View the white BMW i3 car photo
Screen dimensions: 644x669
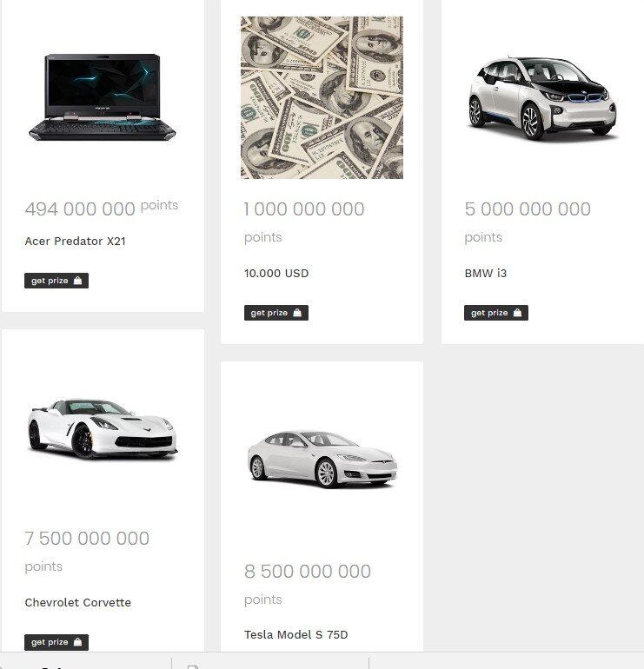point(542,97)
